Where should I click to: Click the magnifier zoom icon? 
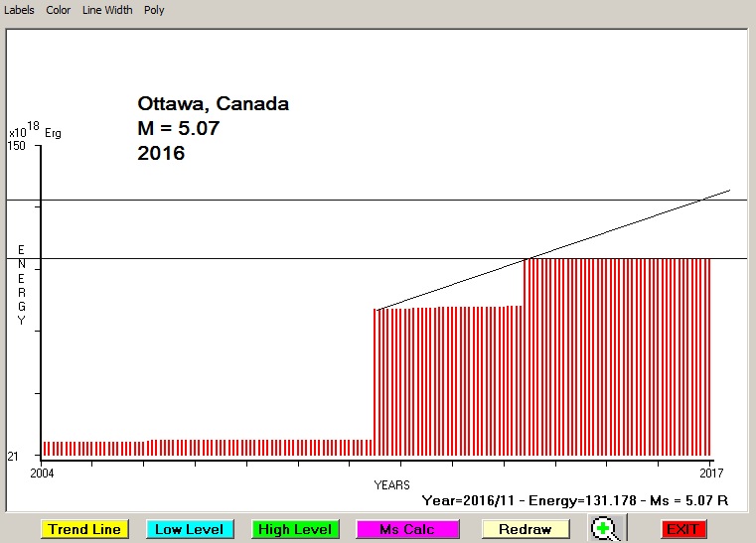point(605,529)
